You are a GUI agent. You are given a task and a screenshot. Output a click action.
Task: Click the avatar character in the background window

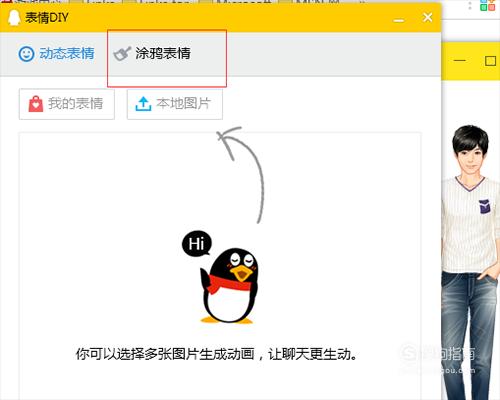pos(471,262)
